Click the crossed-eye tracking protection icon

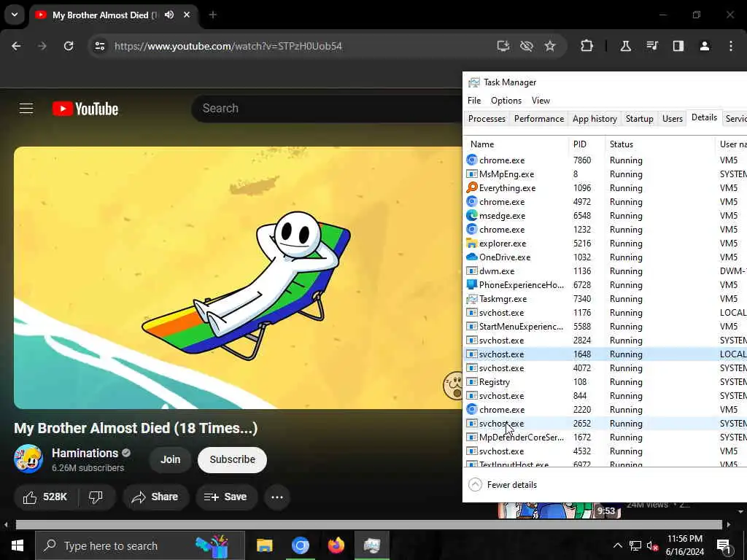527,46
